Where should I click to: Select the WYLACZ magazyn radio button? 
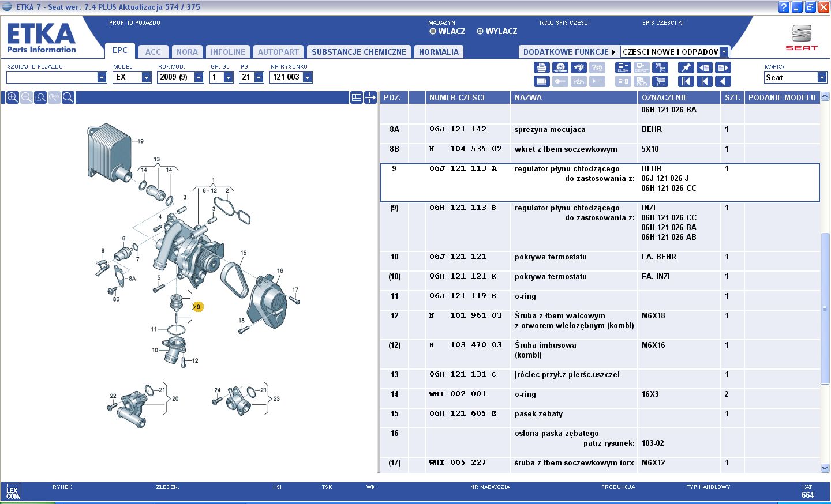tap(480, 31)
